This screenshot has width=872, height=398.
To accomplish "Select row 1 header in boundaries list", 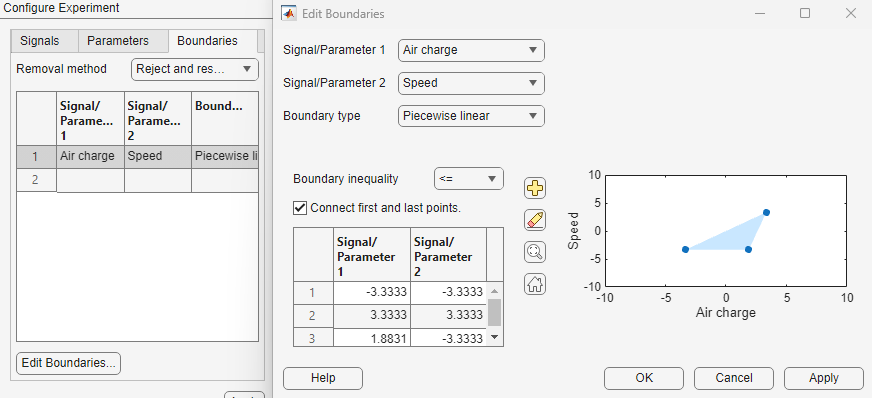I will [x=37, y=157].
